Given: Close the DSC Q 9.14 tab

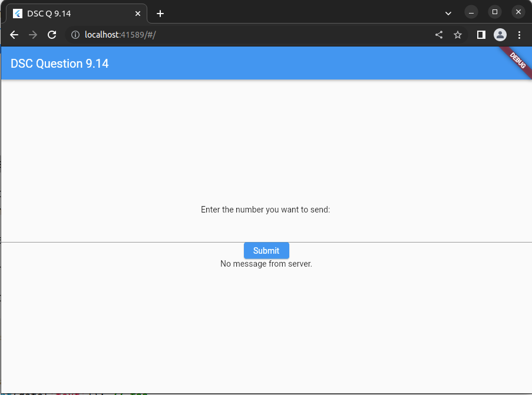Looking at the screenshot, I should (x=138, y=14).
